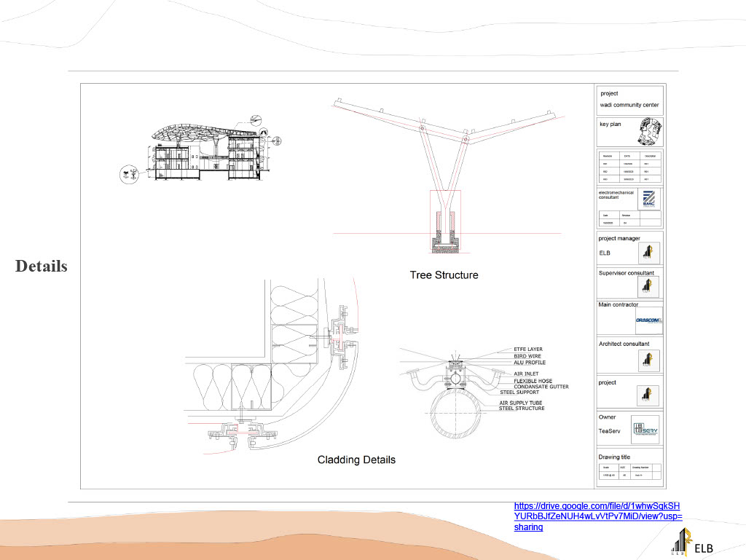Screen dimensions: 746x560
Task: Click the 'Cladding Details' caption
Action: coord(356,460)
